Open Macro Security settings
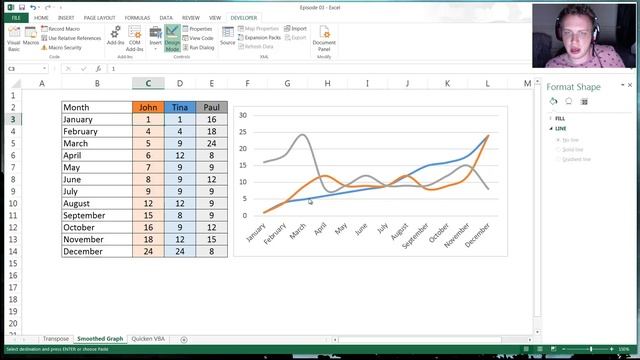The width and height of the screenshot is (640, 360). pyautogui.click(x=61, y=47)
